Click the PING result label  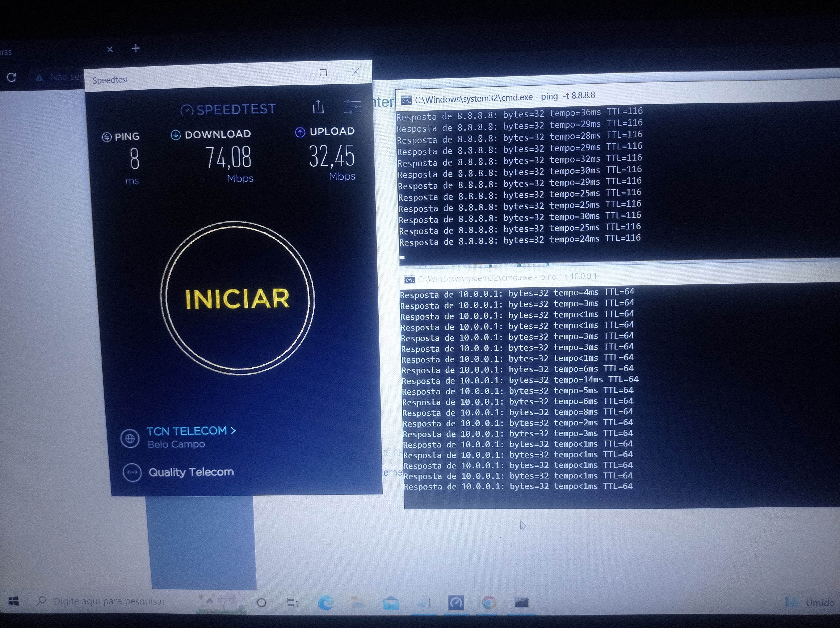126,137
